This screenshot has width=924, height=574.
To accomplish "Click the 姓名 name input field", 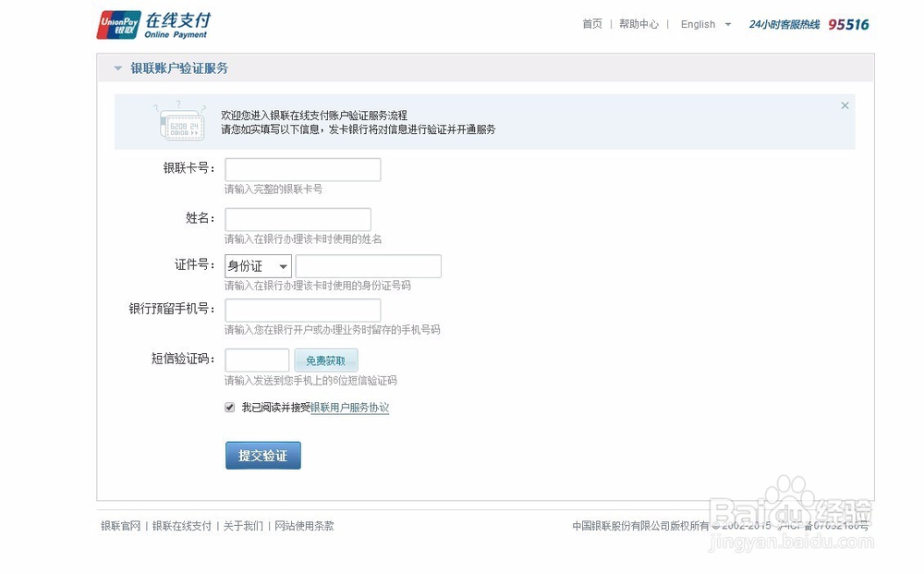I will (298, 218).
